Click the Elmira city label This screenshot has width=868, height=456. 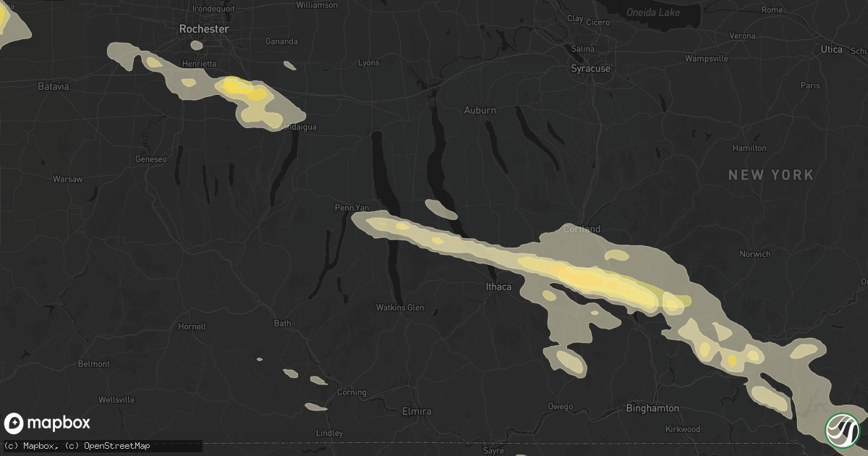(x=417, y=411)
